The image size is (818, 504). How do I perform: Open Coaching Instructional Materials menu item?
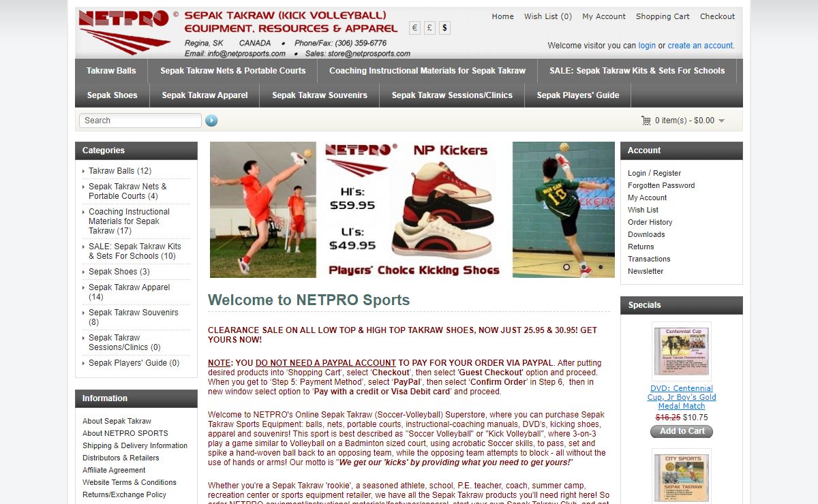click(x=427, y=71)
